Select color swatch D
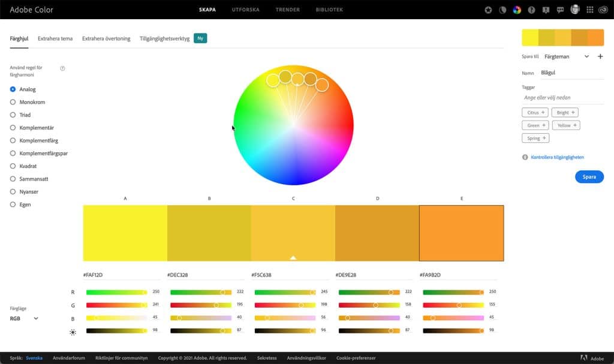 point(377,233)
